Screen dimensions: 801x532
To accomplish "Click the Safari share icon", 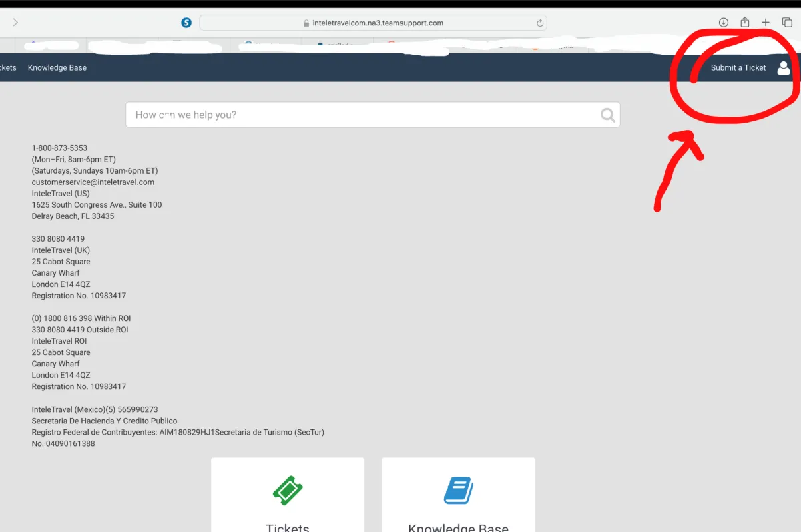I will [x=744, y=22].
